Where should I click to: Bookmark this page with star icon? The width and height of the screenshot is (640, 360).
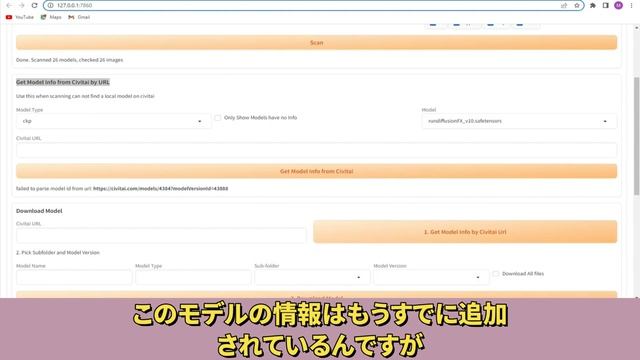coord(577,5)
